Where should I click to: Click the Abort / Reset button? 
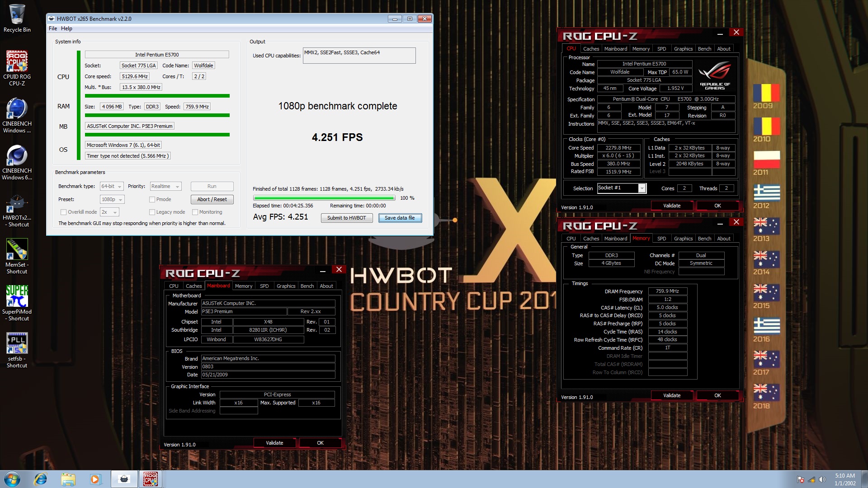[212, 199]
